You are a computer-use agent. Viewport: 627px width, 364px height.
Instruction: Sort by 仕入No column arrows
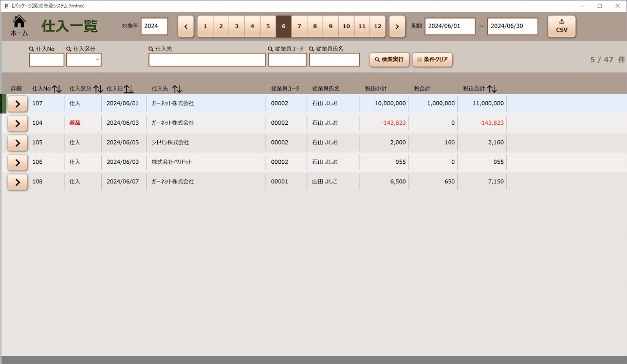(57, 89)
